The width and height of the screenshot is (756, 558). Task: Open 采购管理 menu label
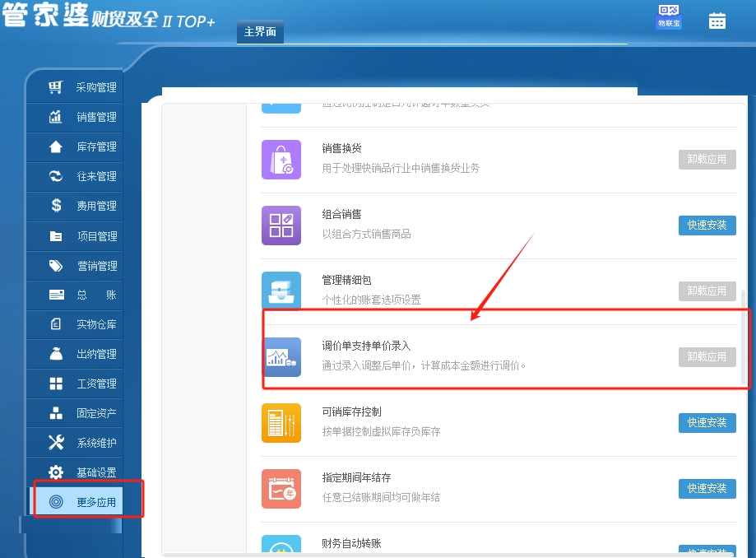point(96,87)
